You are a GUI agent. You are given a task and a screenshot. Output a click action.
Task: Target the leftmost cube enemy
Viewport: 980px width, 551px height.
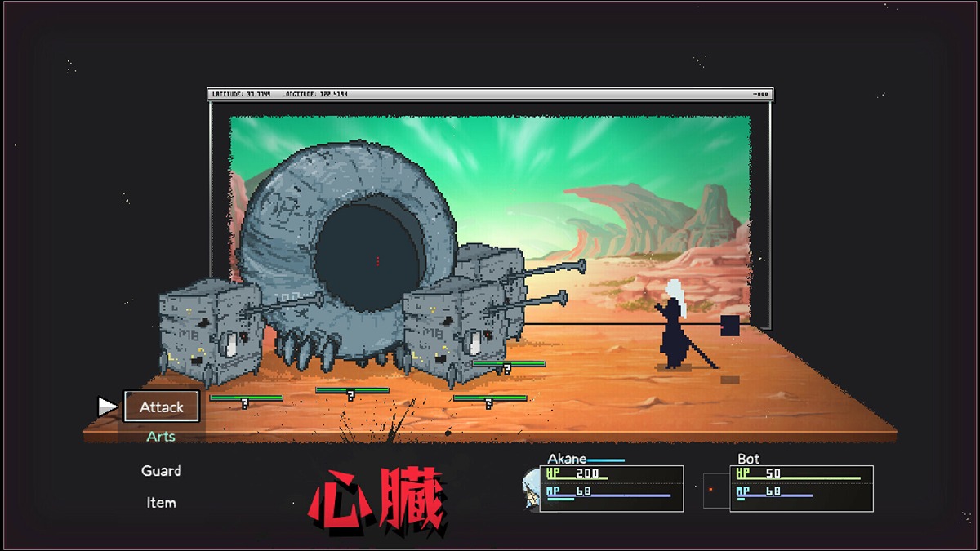click(208, 331)
